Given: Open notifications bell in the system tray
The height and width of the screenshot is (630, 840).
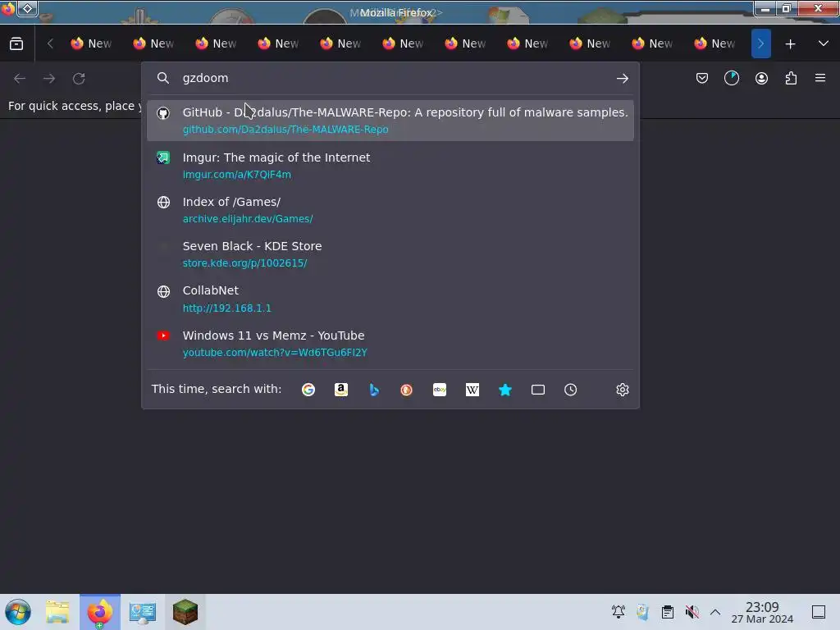Looking at the screenshot, I should (619, 612).
